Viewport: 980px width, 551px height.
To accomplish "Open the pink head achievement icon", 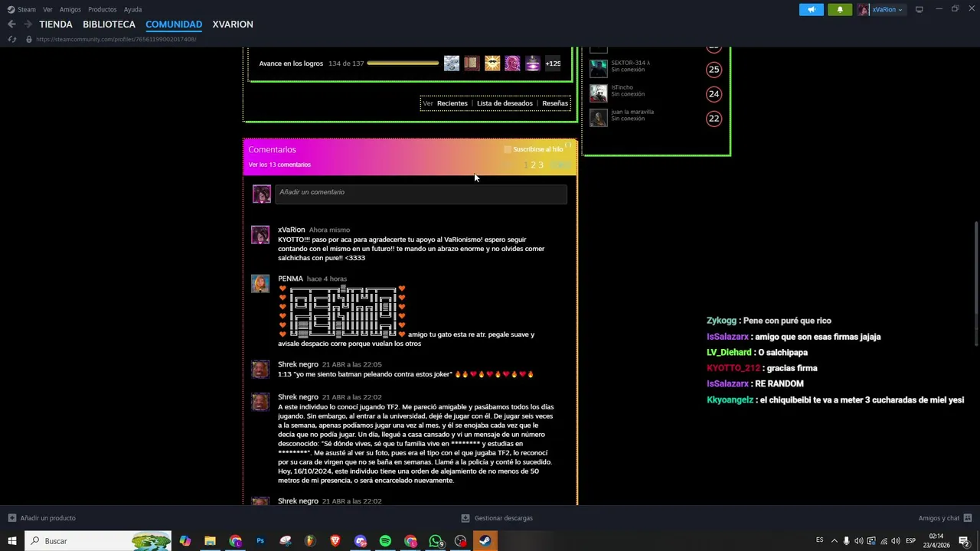I will 512,64.
